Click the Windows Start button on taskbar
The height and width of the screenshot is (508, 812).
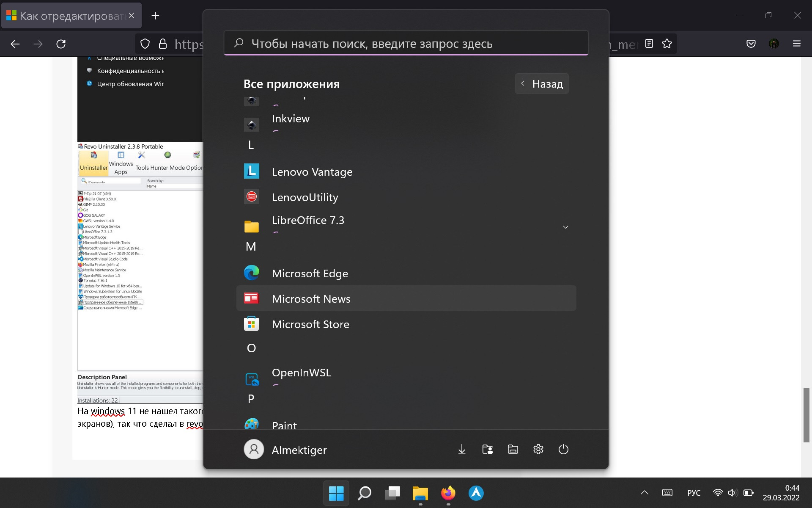(336, 493)
